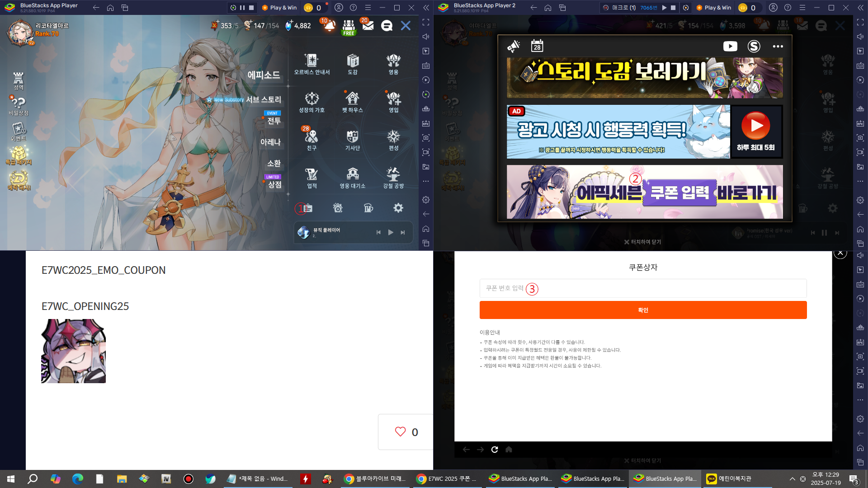The width and height of the screenshot is (868, 488).
Task: Click Play & Win in BlueStacks Player 2
Action: pyautogui.click(x=714, y=8)
